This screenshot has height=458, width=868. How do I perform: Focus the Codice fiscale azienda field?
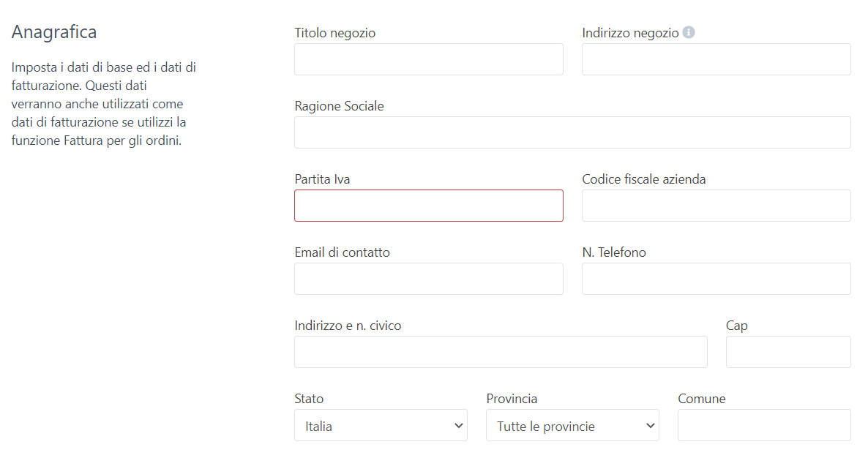(x=716, y=206)
